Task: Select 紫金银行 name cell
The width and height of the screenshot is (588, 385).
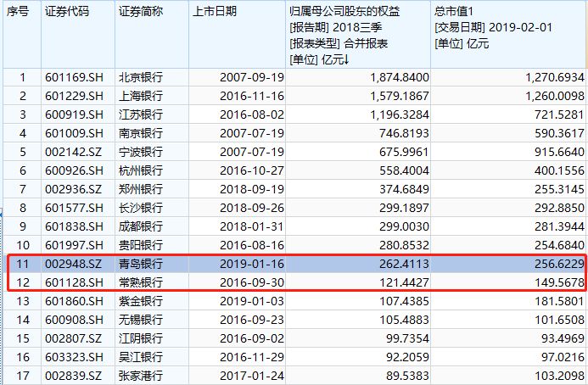Action: 141,301
